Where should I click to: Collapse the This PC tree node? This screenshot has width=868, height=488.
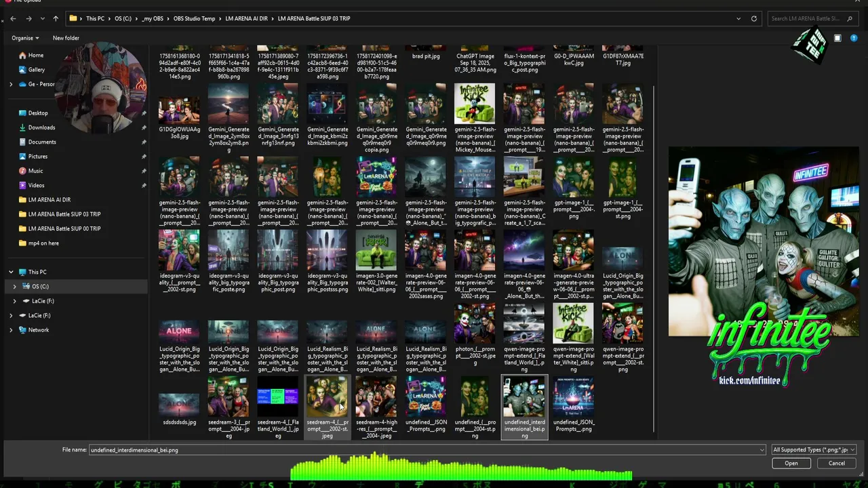[11, 272]
